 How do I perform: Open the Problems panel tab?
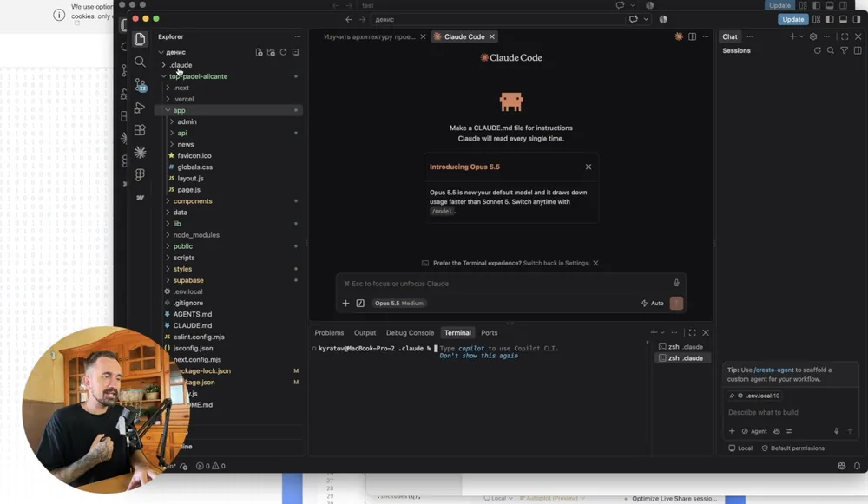pos(329,332)
